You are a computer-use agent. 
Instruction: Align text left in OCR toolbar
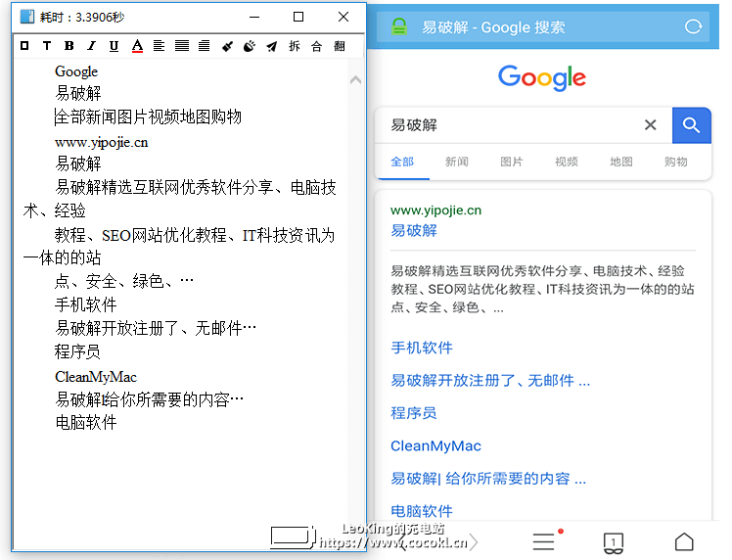point(160,46)
